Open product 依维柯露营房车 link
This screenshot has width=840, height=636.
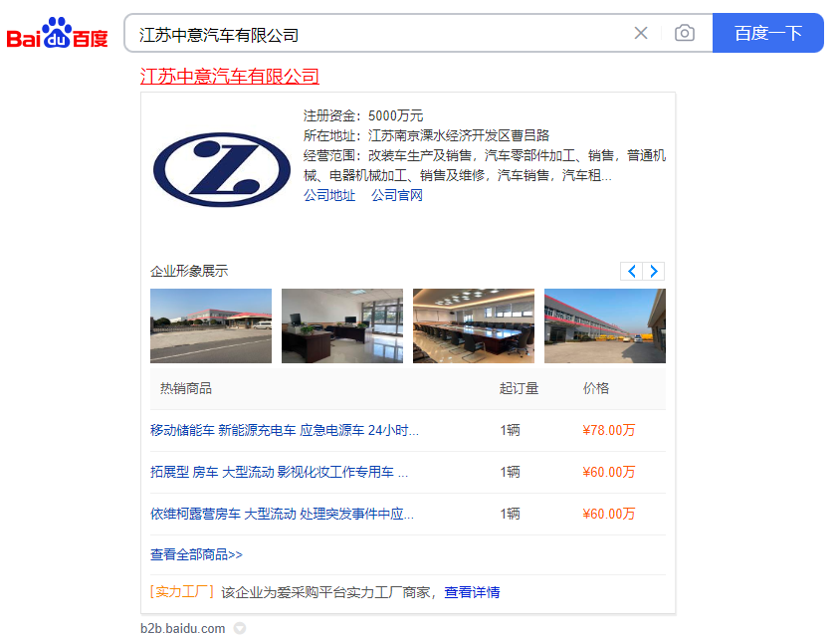tap(282, 514)
